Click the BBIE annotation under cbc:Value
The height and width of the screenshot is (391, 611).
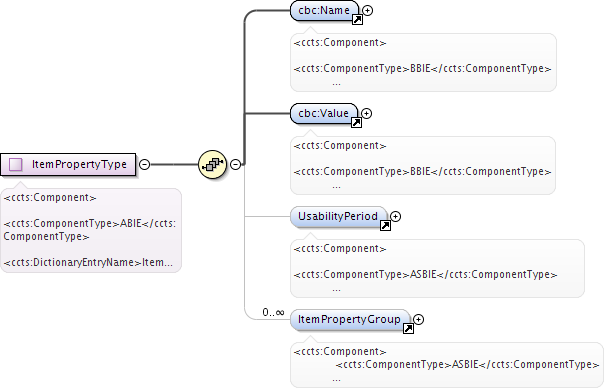click(422, 172)
